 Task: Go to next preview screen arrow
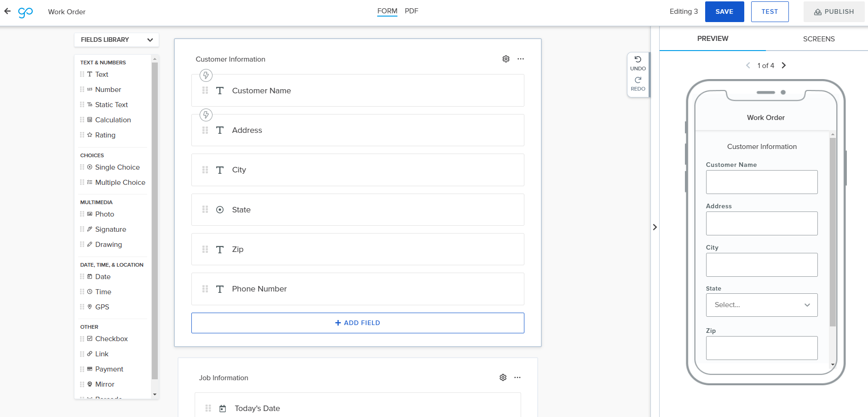784,65
